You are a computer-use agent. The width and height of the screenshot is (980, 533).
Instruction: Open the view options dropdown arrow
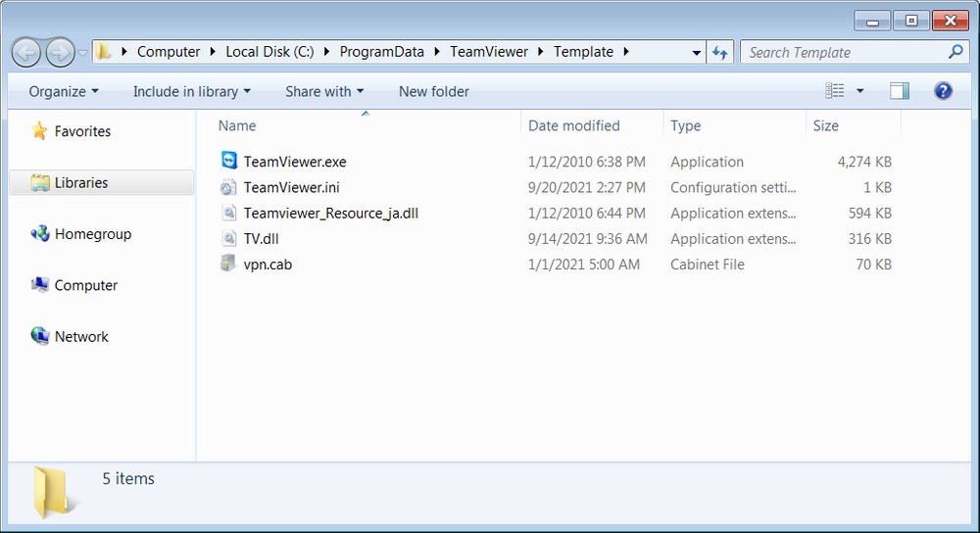(860, 91)
